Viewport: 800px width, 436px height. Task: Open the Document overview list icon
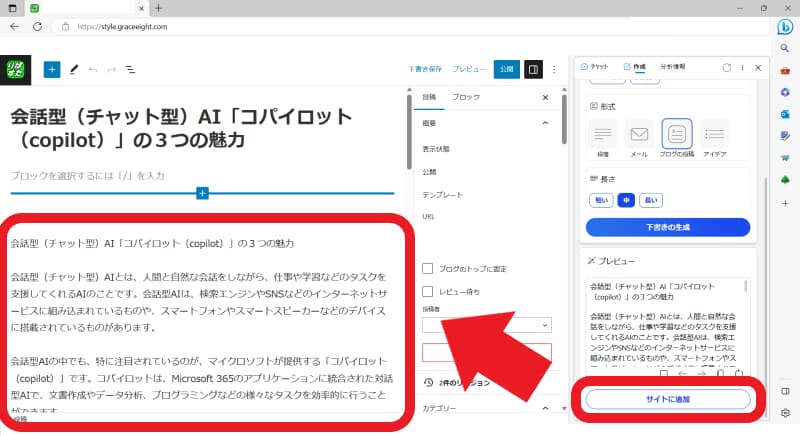(131, 69)
